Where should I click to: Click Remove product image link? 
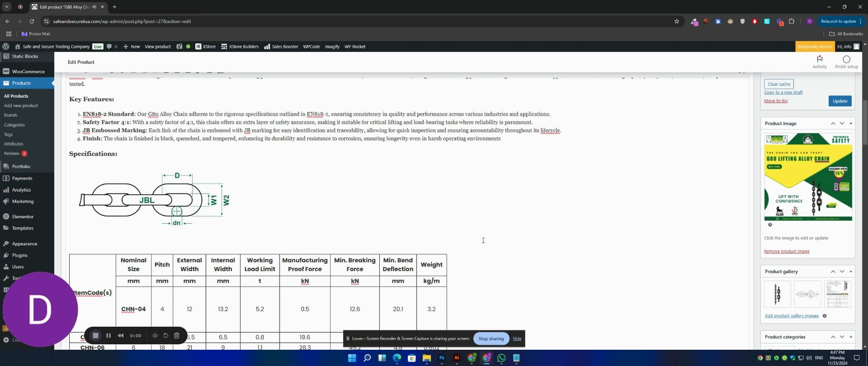point(787,251)
